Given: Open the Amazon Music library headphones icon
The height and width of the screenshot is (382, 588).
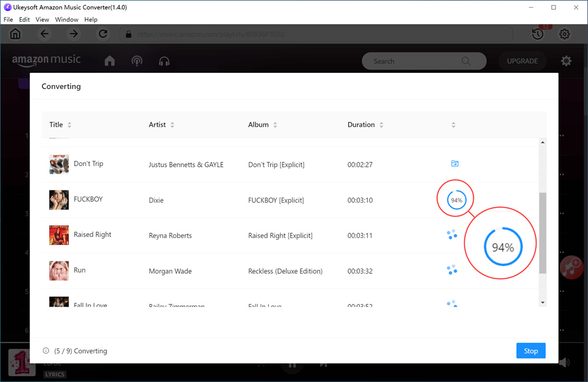Looking at the screenshot, I should (x=164, y=61).
